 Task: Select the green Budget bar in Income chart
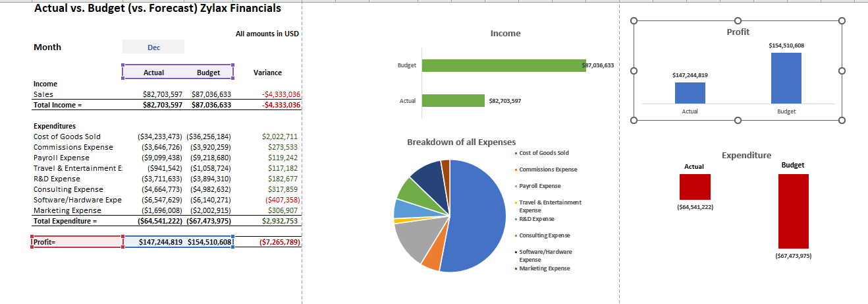tap(503, 65)
